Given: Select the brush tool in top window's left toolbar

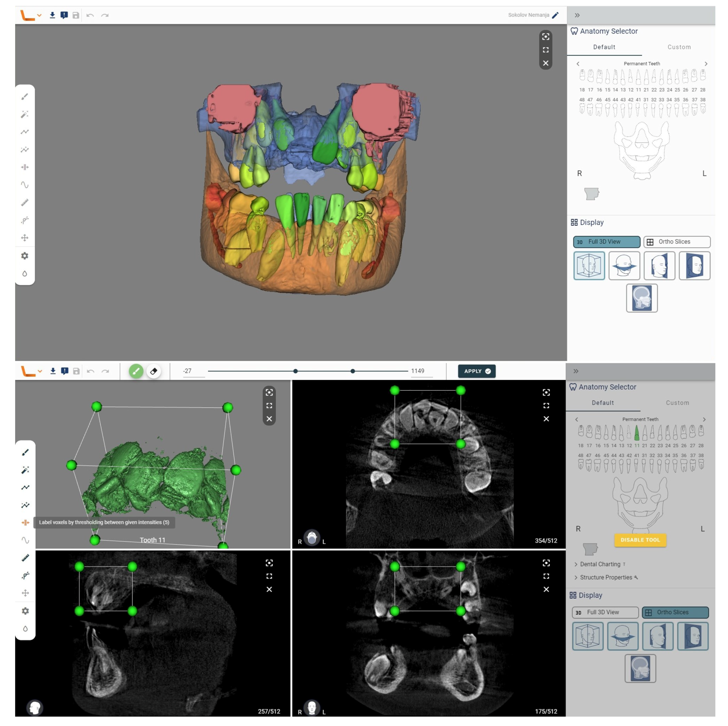Looking at the screenshot, I should pos(25,97).
